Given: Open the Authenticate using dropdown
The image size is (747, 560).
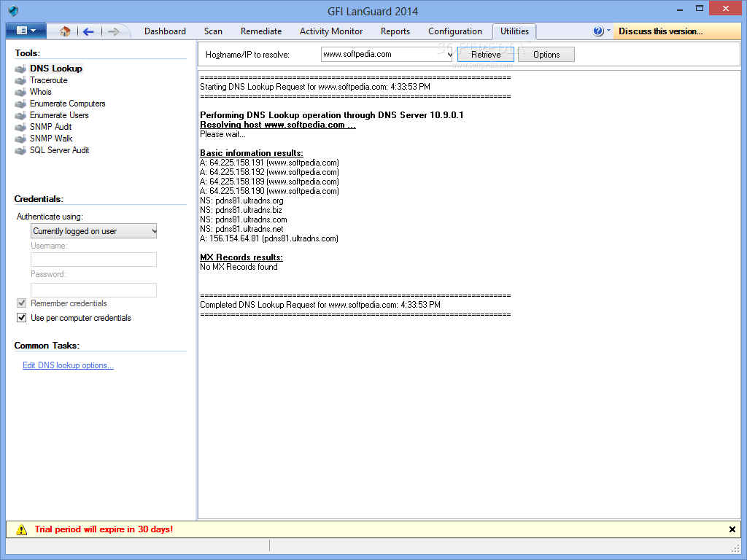Looking at the screenshot, I should pyautogui.click(x=94, y=231).
